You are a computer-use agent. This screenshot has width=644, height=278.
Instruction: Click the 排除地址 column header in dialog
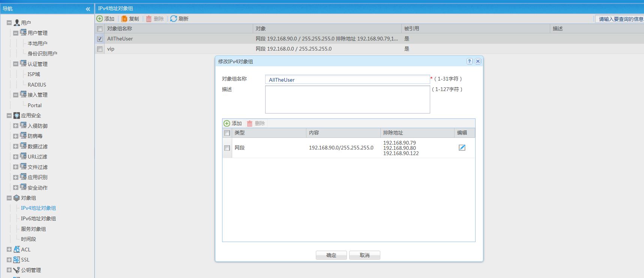[417, 133]
